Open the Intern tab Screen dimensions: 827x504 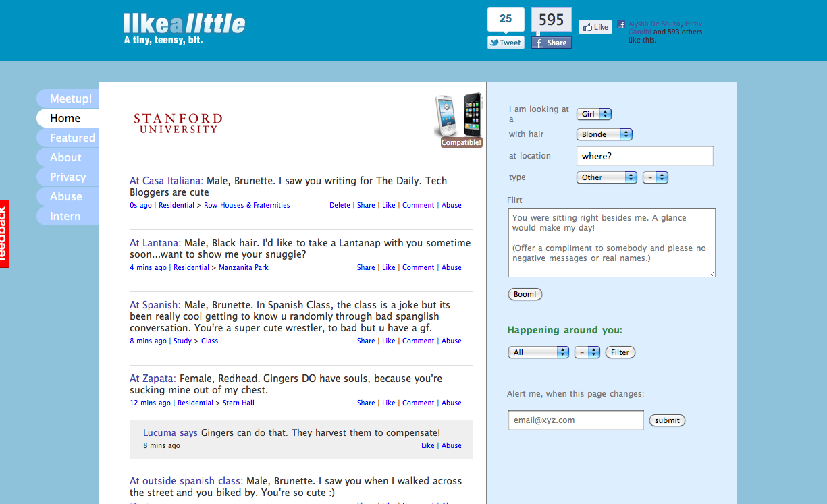point(68,216)
